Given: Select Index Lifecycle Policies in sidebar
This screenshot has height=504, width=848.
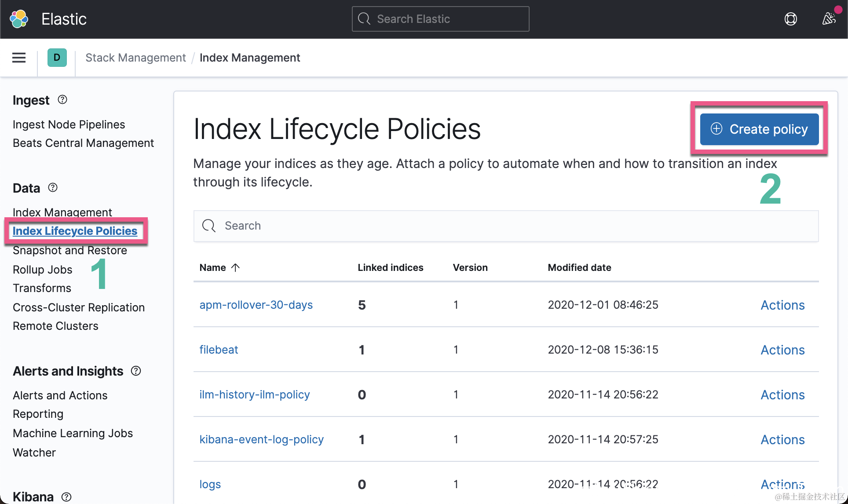Looking at the screenshot, I should [x=75, y=231].
